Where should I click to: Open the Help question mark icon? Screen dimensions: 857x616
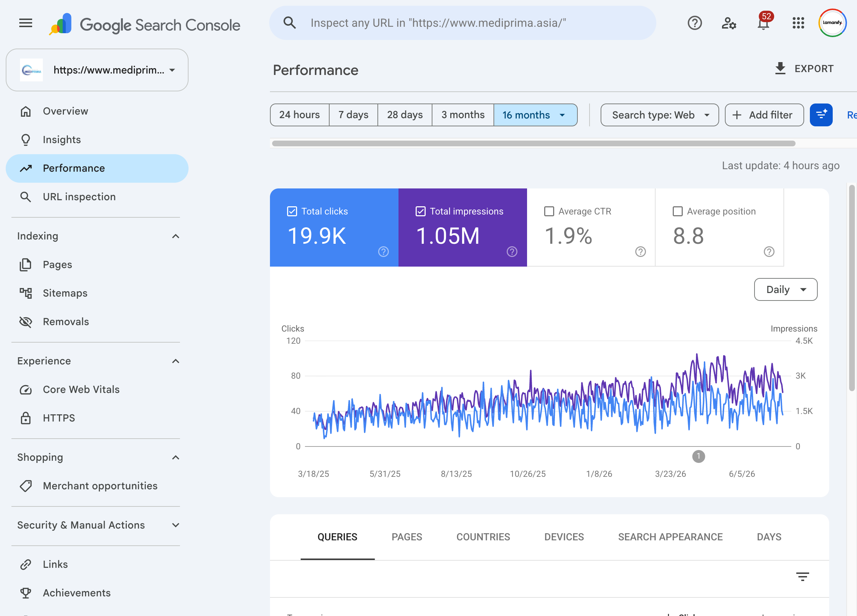(x=695, y=24)
